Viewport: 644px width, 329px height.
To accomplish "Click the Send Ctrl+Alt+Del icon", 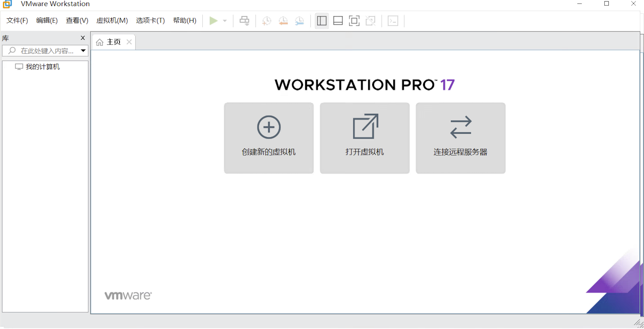I will coord(244,20).
